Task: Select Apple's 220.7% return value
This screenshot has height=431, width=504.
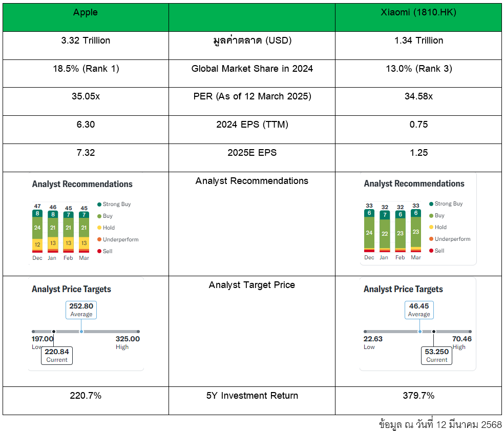Action: click(x=86, y=396)
